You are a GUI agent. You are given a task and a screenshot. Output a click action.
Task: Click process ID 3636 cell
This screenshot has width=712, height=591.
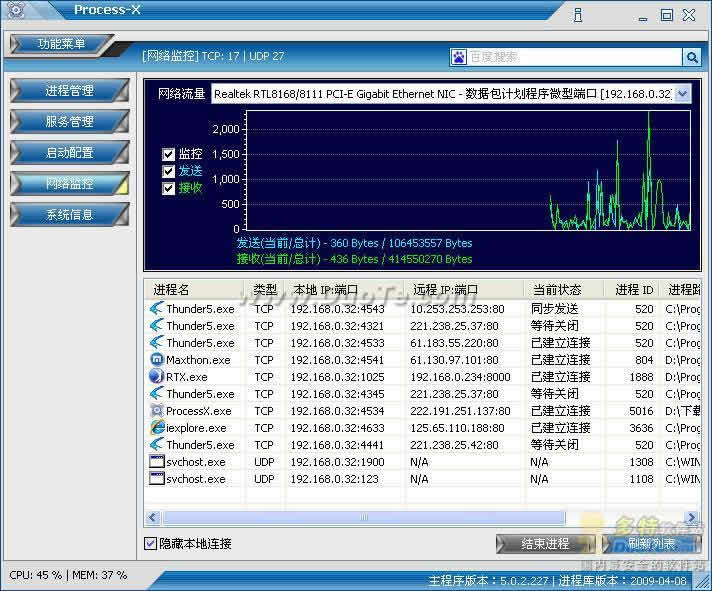pos(641,428)
